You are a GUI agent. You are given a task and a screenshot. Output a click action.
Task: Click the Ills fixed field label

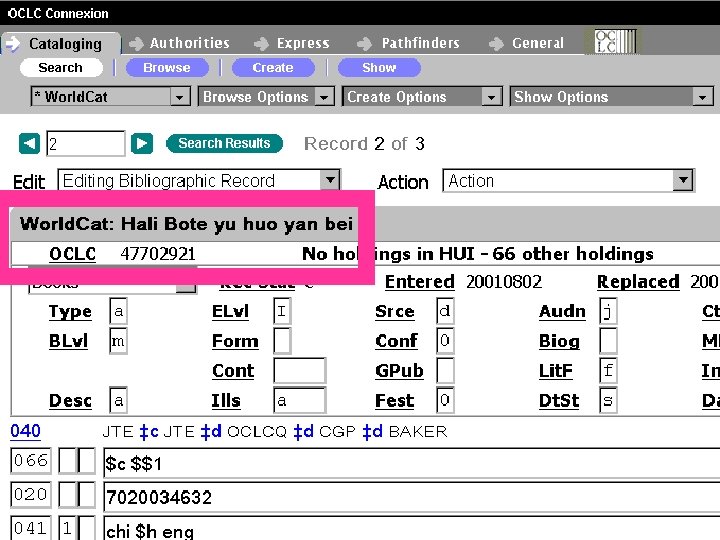(226, 401)
